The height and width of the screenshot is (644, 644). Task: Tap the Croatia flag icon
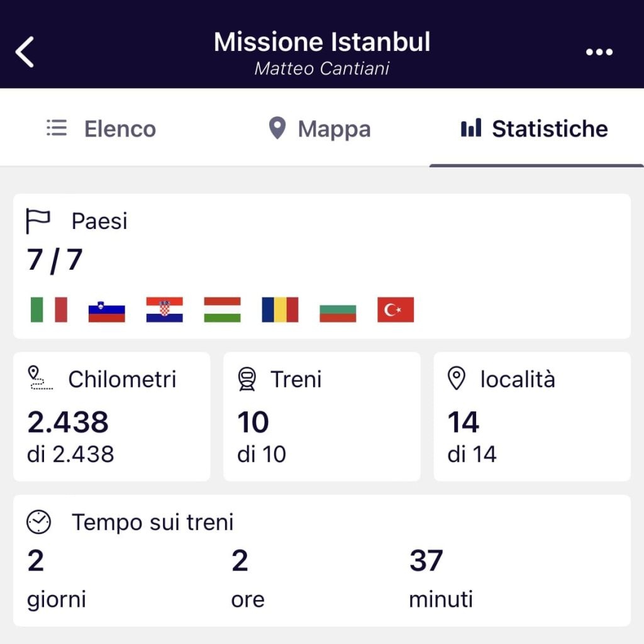pyautogui.click(x=164, y=309)
